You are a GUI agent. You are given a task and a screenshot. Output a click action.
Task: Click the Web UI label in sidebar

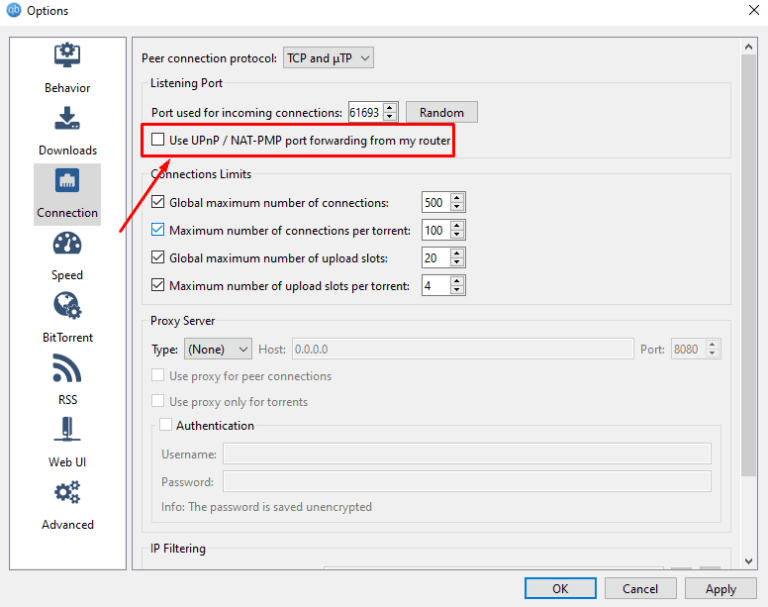[x=67, y=461]
